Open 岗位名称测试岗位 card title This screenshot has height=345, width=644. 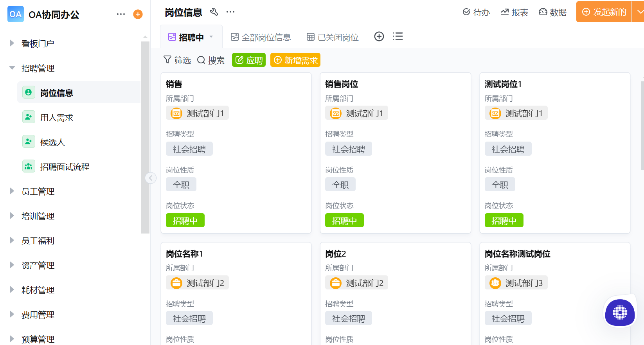point(517,254)
